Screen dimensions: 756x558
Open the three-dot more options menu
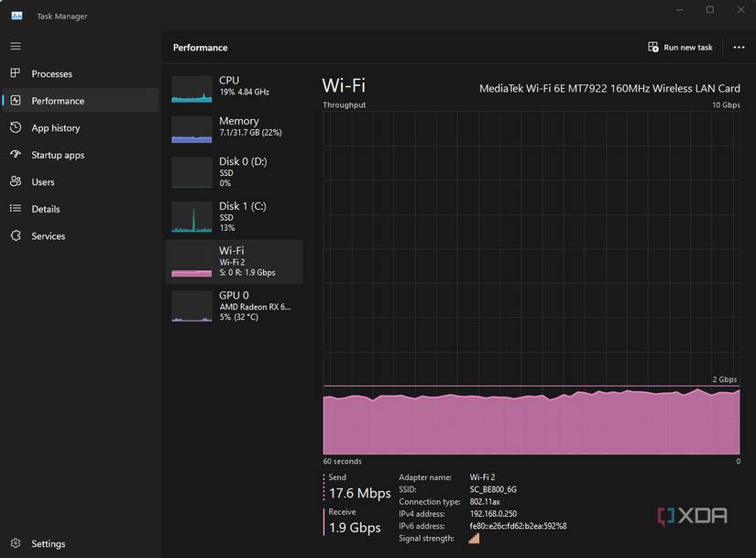click(739, 48)
